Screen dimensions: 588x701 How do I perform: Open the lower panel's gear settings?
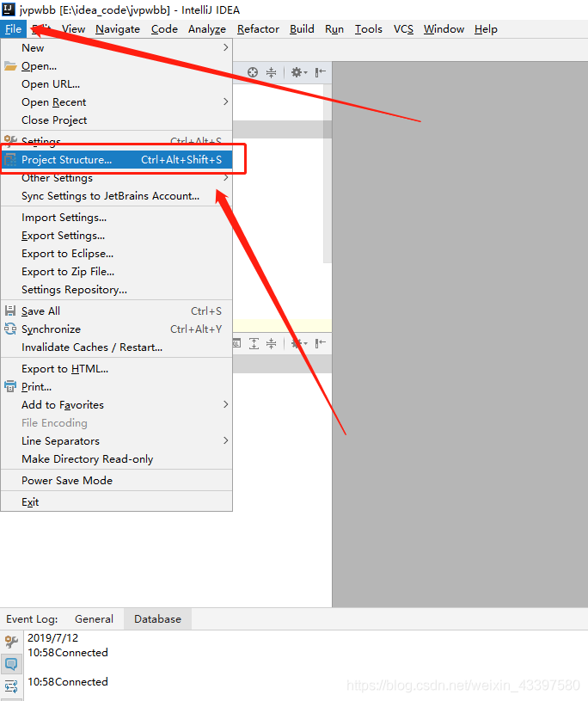pos(298,343)
